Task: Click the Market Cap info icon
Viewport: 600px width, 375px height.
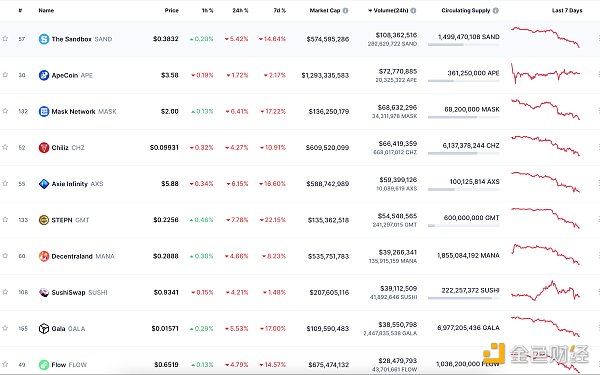Action: tap(346, 11)
